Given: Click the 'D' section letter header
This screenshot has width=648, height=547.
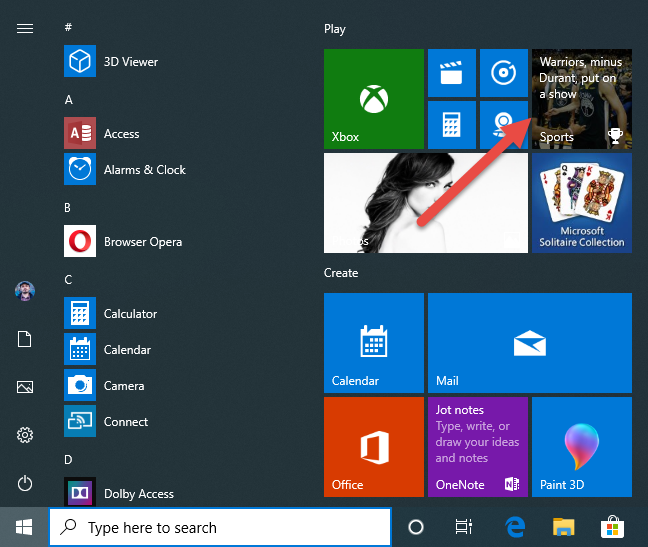Looking at the screenshot, I should click(68, 459).
